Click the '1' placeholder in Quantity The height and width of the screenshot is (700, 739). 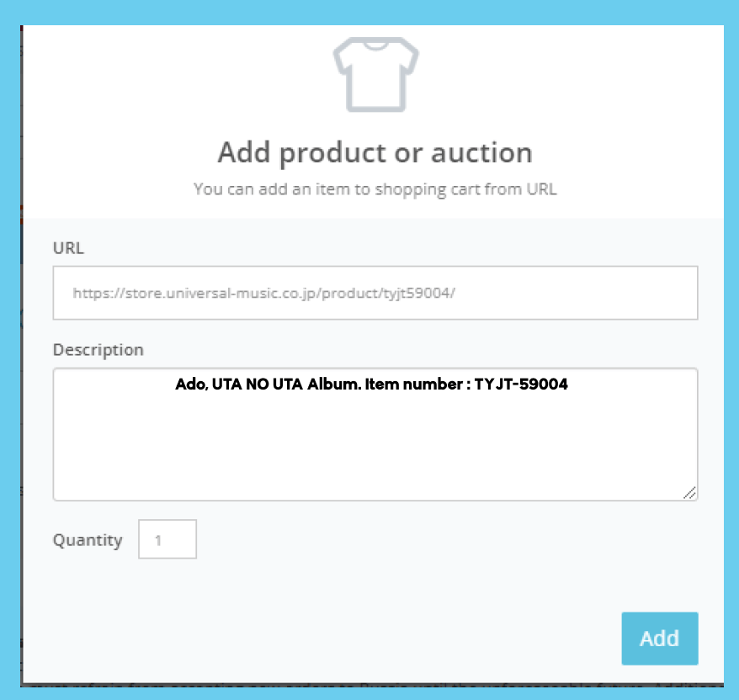coord(158,540)
